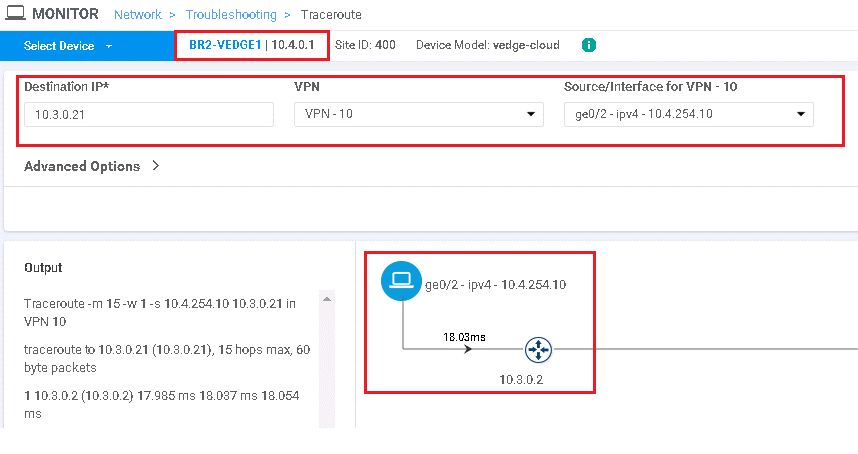
Task: Open the Select Device dropdown
Action: (68, 46)
